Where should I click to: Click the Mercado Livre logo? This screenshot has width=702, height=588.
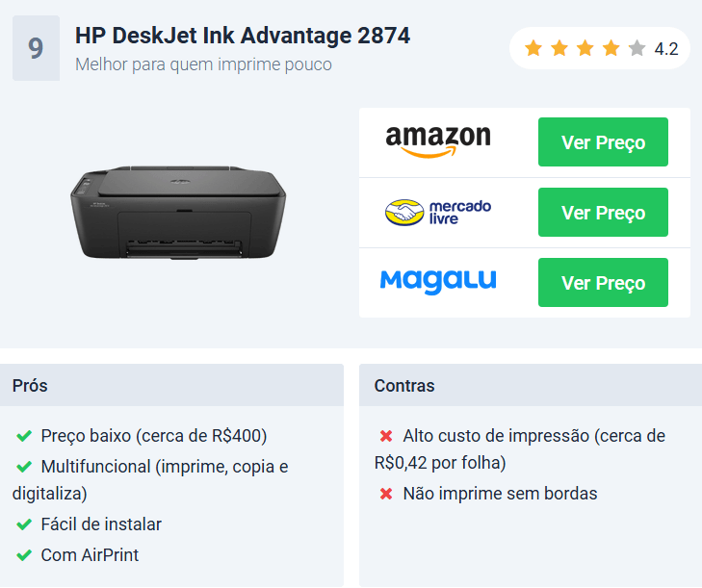pos(438,212)
